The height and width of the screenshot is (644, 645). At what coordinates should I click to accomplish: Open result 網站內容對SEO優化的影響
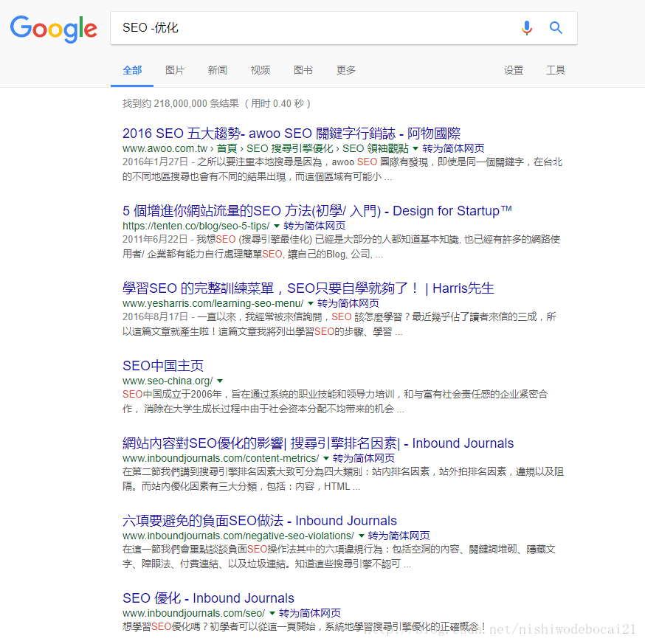(x=318, y=443)
